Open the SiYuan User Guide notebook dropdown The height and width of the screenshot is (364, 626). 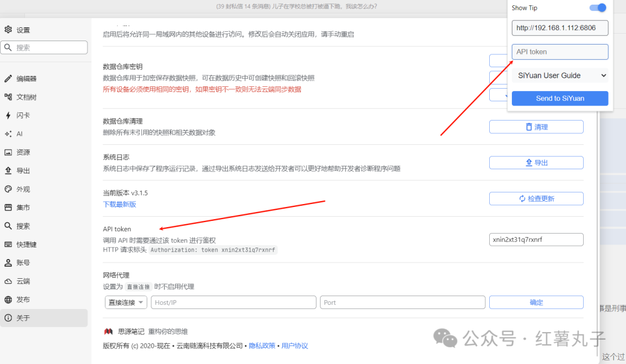tap(560, 75)
